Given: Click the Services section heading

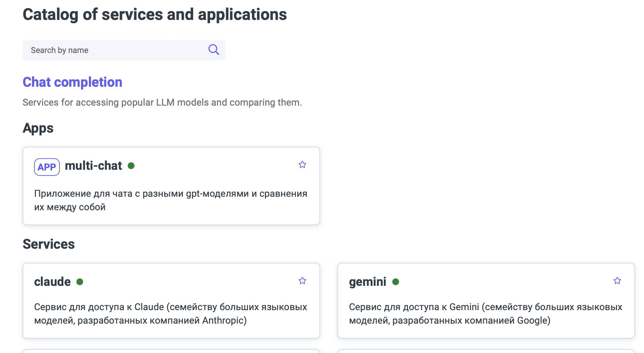Looking at the screenshot, I should click(x=49, y=244).
